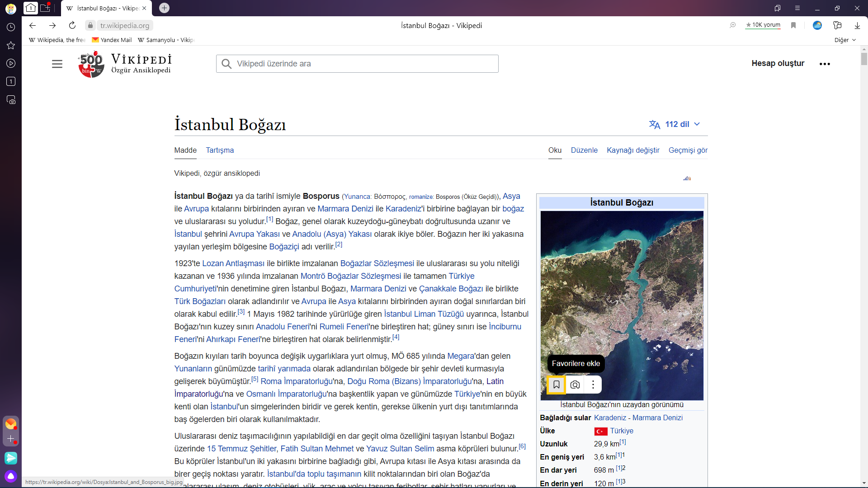The height and width of the screenshot is (488, 868).
Task: Open Vikipedi hamburger main menu
Action: (x=57, y=64)
